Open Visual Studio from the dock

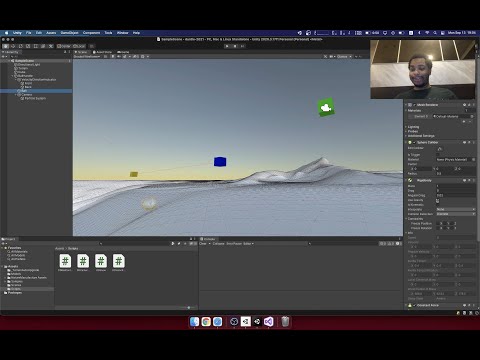[269, 321]
